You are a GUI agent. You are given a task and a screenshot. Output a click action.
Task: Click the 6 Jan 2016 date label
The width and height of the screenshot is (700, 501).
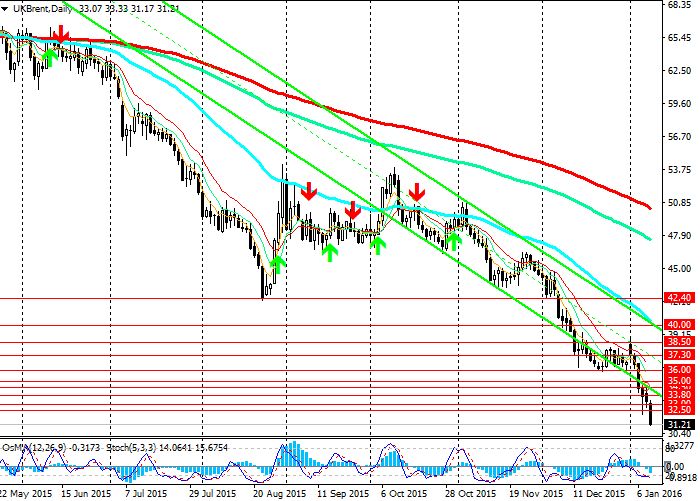click(x=660, y=493)
